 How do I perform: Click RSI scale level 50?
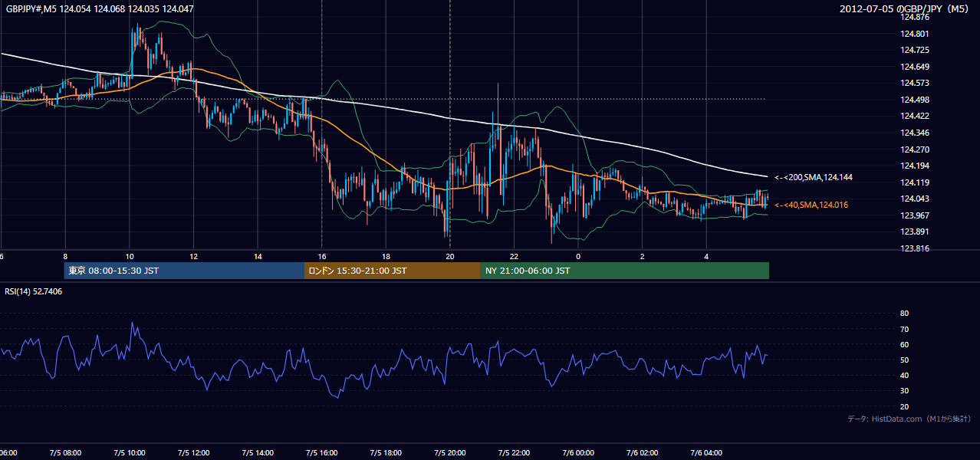[905, 360]
